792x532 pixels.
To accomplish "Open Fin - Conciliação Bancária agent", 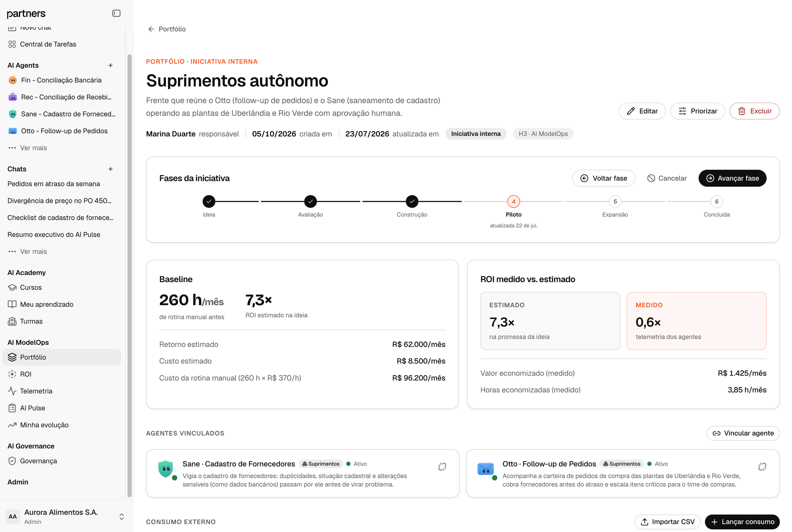I will pyautogui.click(x=61, y=80).
